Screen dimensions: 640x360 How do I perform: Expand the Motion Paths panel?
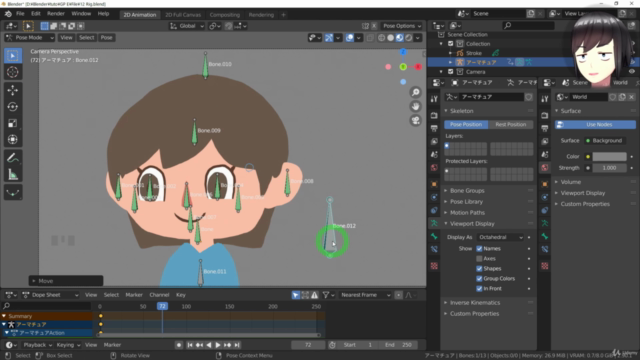(467, 213)
